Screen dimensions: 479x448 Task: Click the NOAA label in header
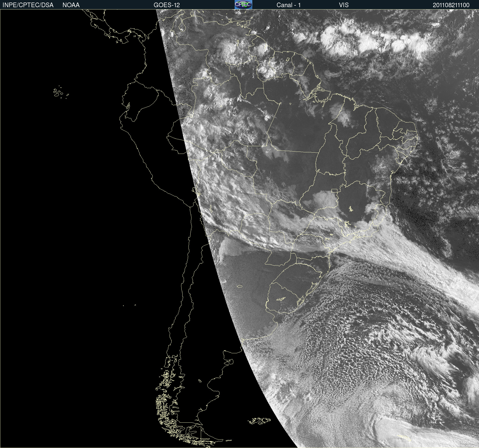point(71,5)
